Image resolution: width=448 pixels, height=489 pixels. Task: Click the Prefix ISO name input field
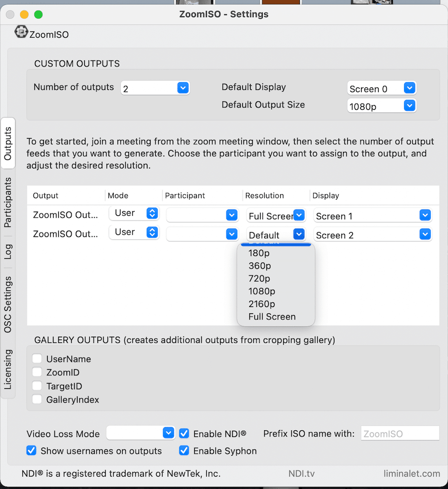click(400, 433)
